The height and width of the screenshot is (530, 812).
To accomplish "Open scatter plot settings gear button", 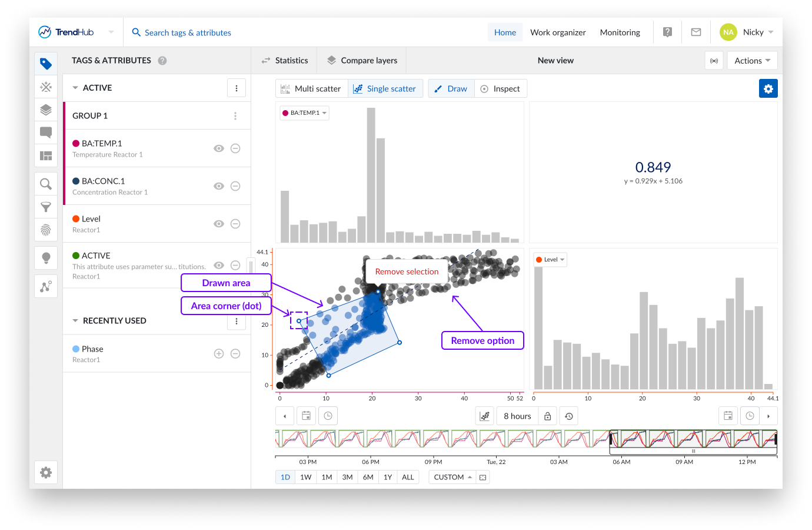I will [x=768, y=88].
